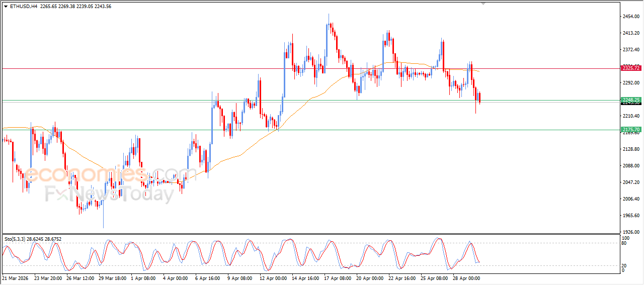Select the green 2248.25 price tag

[630, 100]
